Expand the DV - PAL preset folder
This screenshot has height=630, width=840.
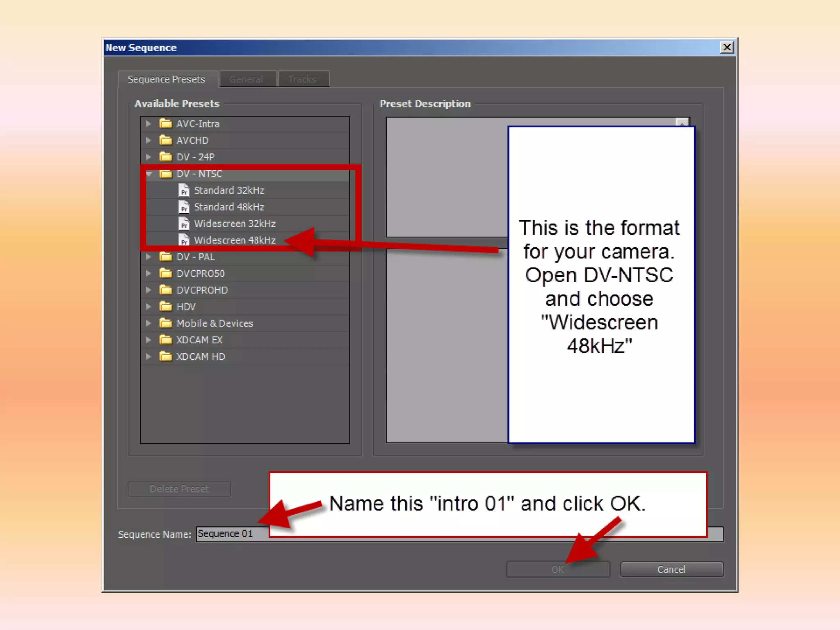click(148, 257)
